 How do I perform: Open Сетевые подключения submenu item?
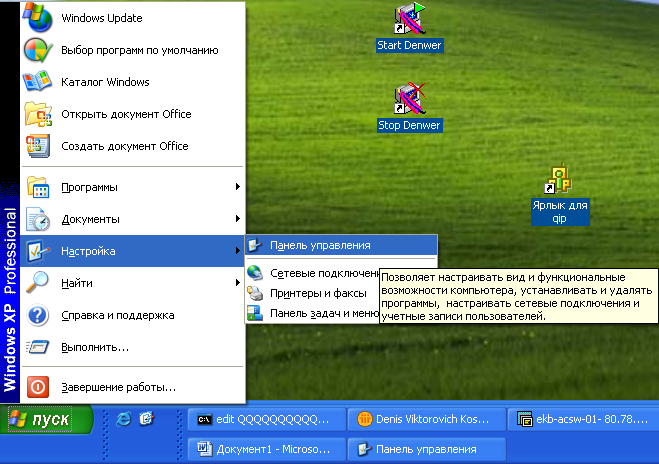(x=313, y=273)
